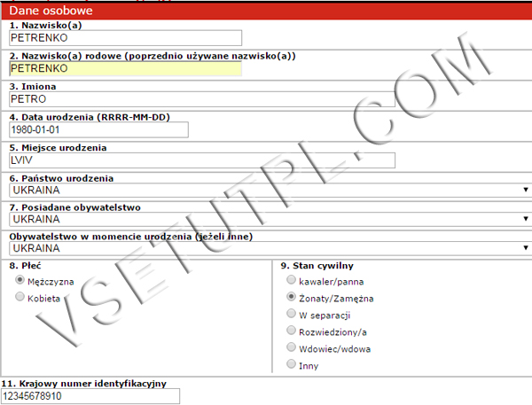
Task: Select the Wdowiec/wdowa radio option
Action: 291,347
